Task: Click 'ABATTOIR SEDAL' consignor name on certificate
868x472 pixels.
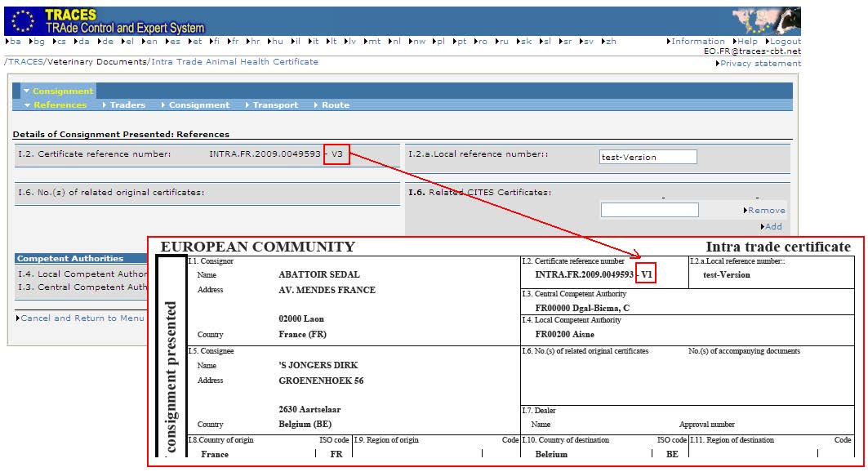Action: tap(318, 274)
